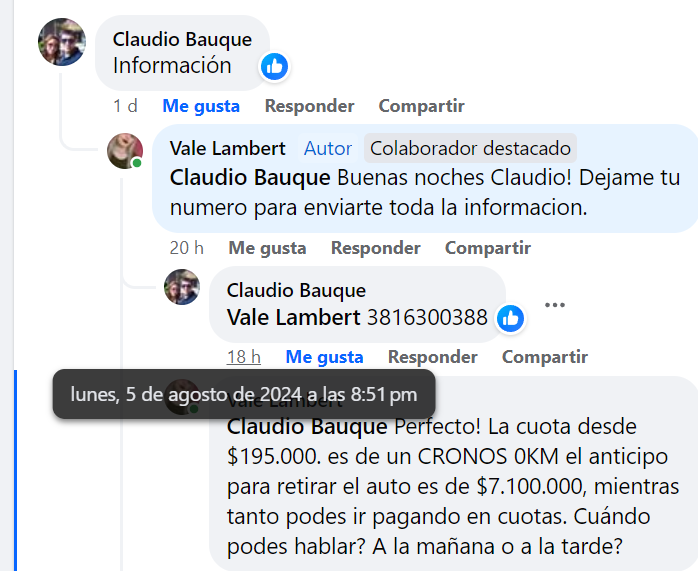Click Compartir under the 18 h reply
The width and height of the screenshot is (698, 571).
point(545,357)
